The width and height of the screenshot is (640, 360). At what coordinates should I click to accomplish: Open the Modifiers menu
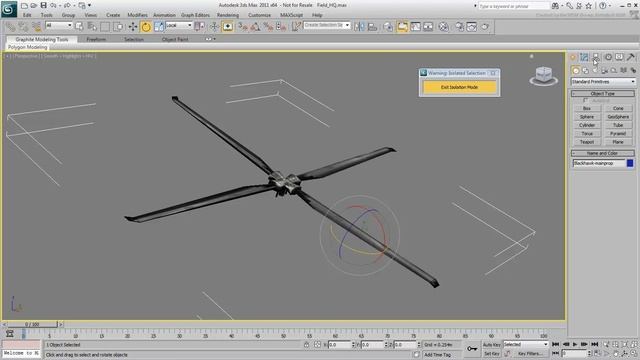(137, 15)
